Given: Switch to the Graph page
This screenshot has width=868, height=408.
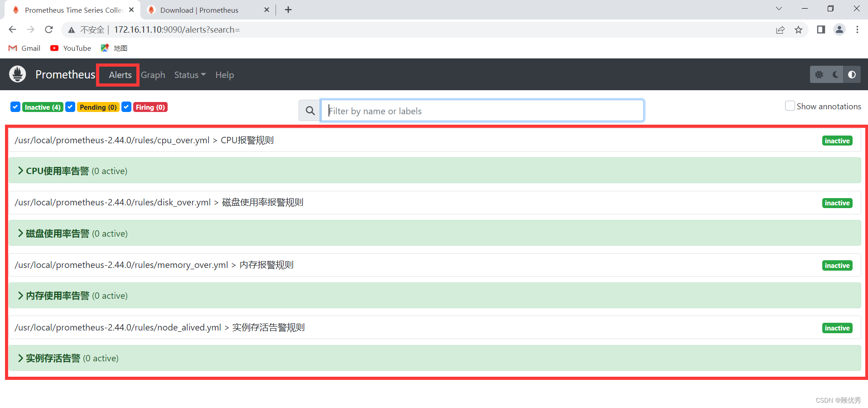Looking at the screenshot, I should coord(153,75).
